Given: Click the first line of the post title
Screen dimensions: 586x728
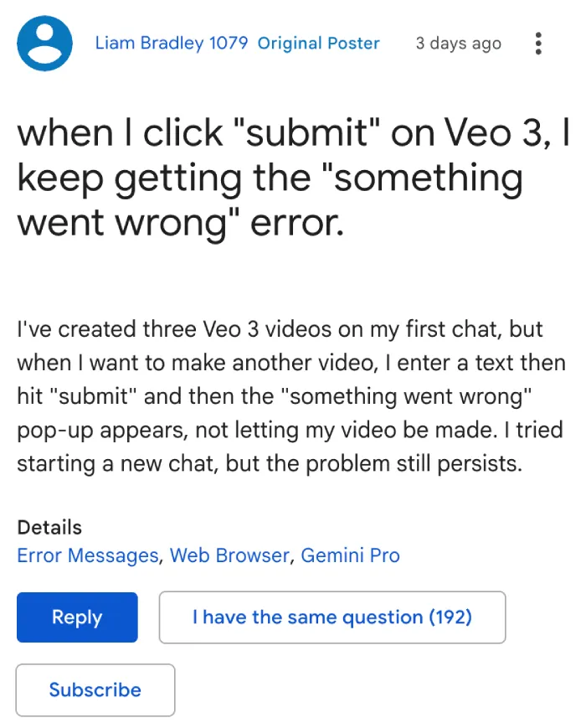Looking at the screenshot, I should point(293,133).
